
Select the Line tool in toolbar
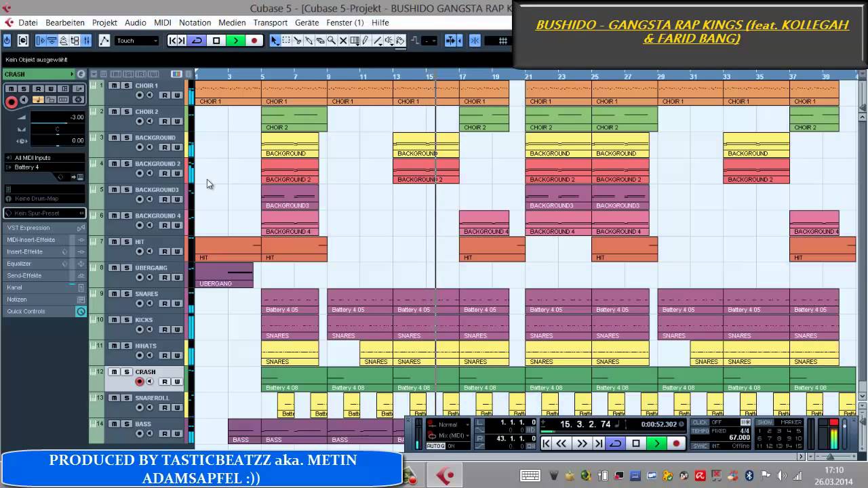378,41
